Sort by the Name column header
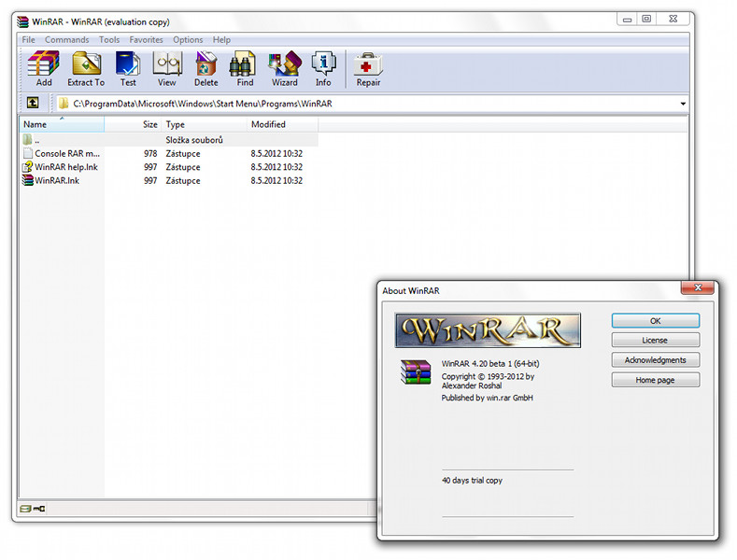This screenshot has height=560, width=737. point(62,124)
